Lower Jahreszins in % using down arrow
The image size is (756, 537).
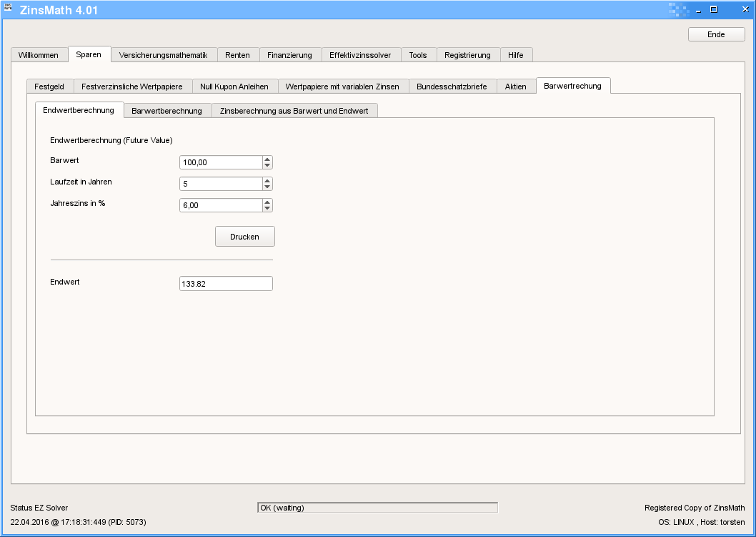(267, 209)
